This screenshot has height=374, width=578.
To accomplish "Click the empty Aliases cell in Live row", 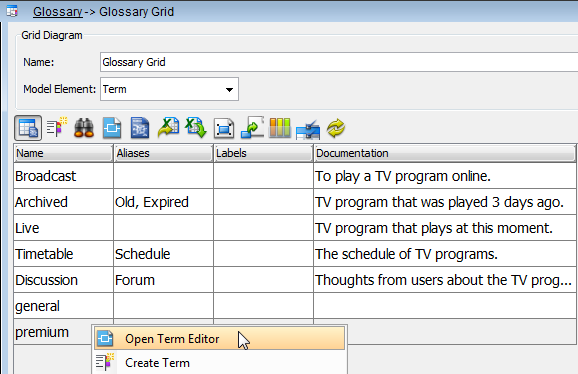I will coord(163,228).
